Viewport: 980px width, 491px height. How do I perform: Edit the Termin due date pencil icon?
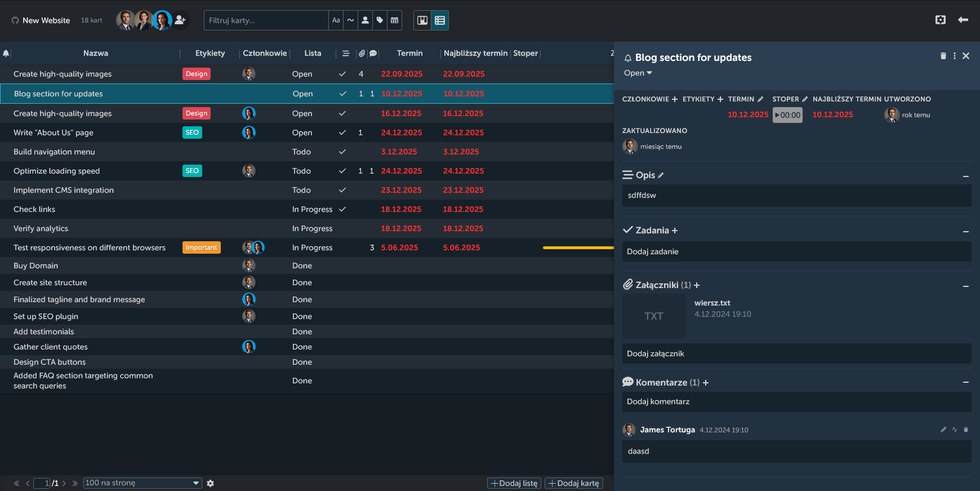pyautogui.click(x=760, y=99)
